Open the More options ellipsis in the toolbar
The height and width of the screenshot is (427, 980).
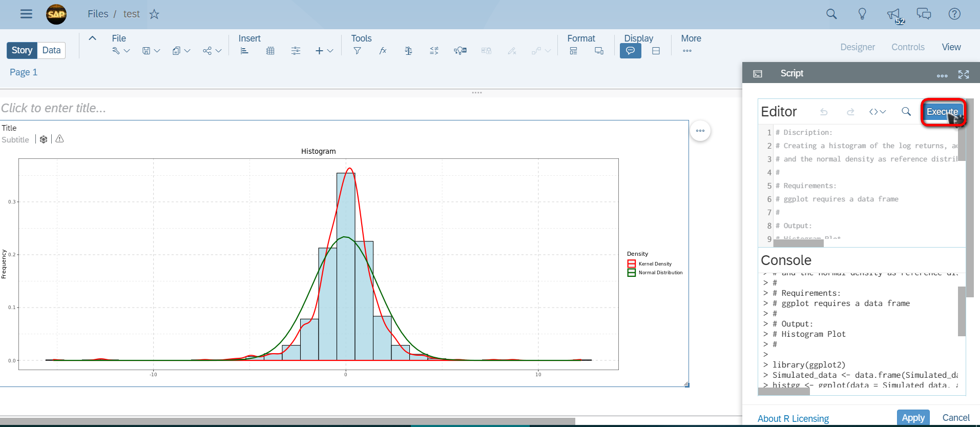point(687,51)
